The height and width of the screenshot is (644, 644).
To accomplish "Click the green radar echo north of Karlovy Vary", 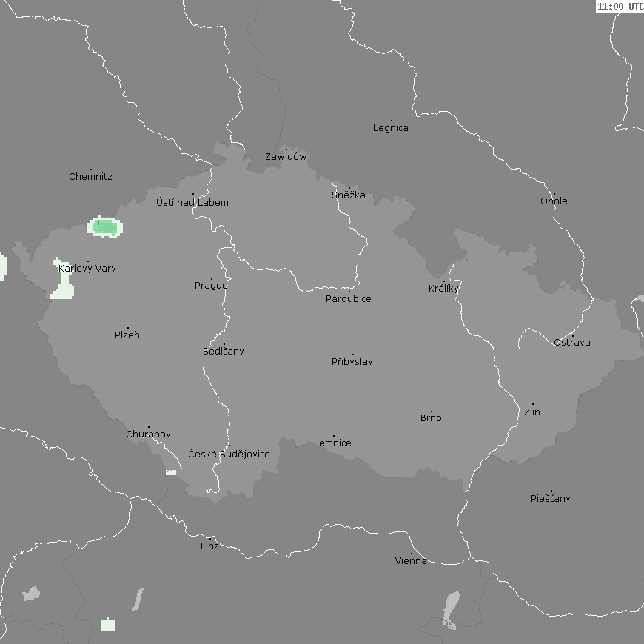I will point(104,227).
